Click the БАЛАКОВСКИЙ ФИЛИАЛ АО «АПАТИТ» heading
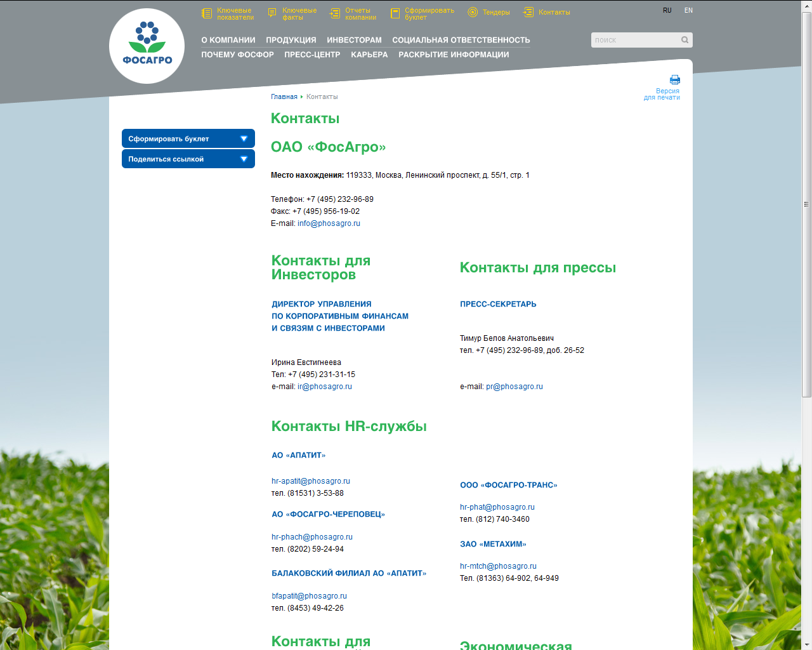Viewport: 812px width, 650px height. [349, 573]
